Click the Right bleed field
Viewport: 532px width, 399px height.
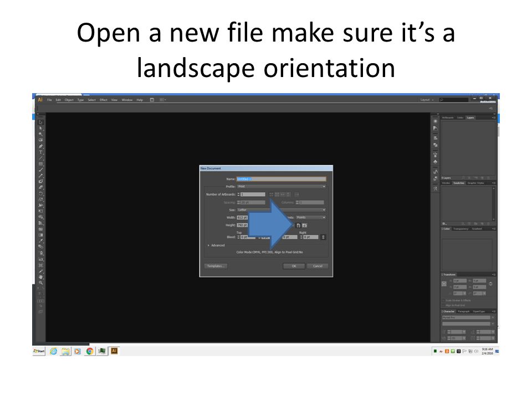pyautogui.click(x=311, y=237)
